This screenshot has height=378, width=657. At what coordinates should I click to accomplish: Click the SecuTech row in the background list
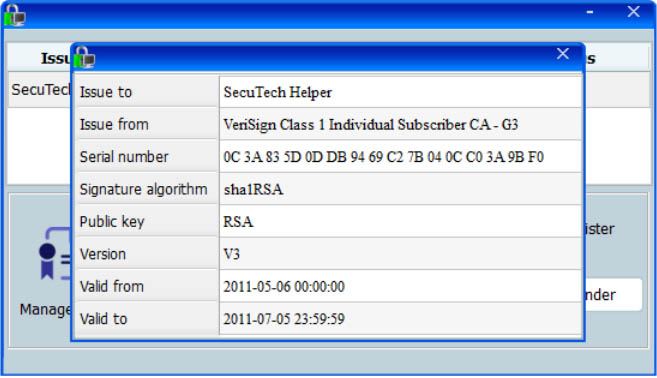pyautogui.click(x=39, y=90)
